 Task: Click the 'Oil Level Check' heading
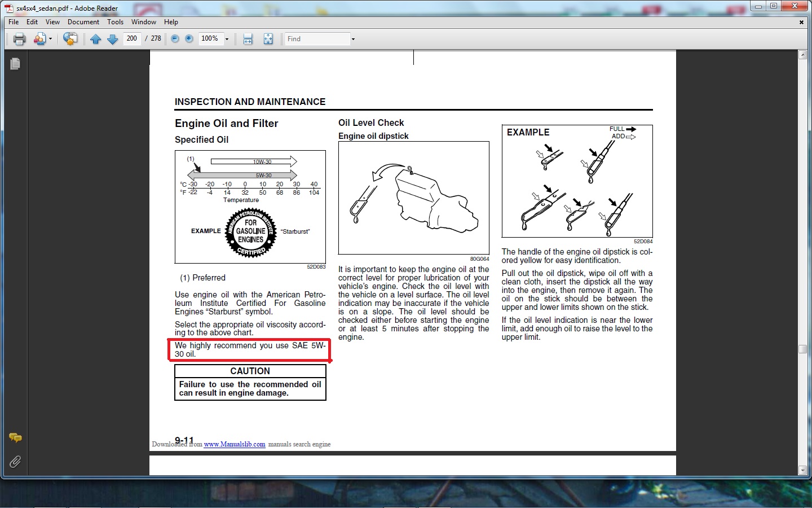pyautogui.click(x=371, y=122)
